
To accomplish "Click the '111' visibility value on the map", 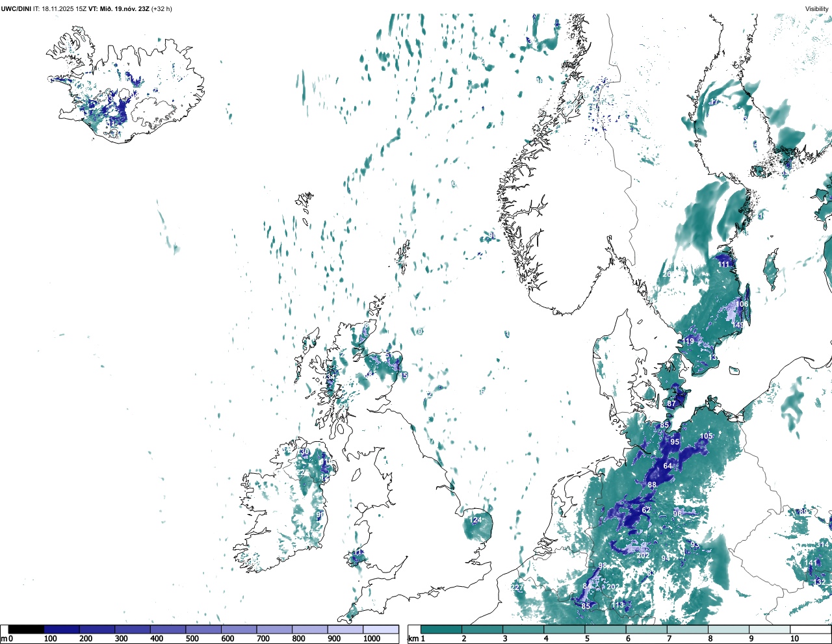I will pos(724,265).
